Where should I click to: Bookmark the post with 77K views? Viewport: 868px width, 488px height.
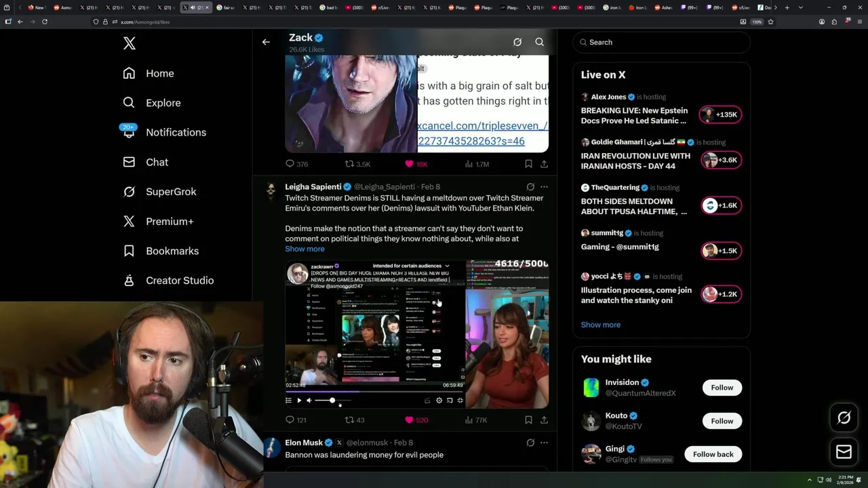(x=528, y=420)
